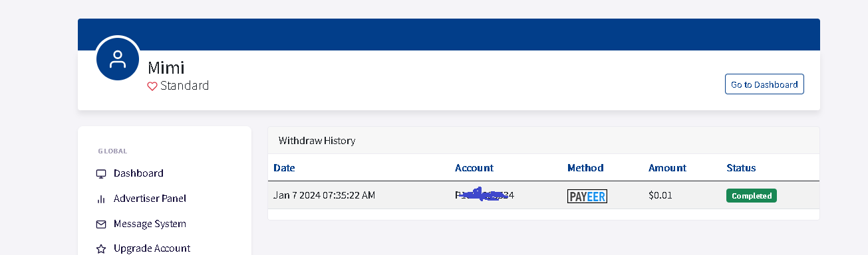The width and height of the screenshot is (868, 255).
Task: Click the Account column header
Action: pyautogui.click(x=474, y=168)
